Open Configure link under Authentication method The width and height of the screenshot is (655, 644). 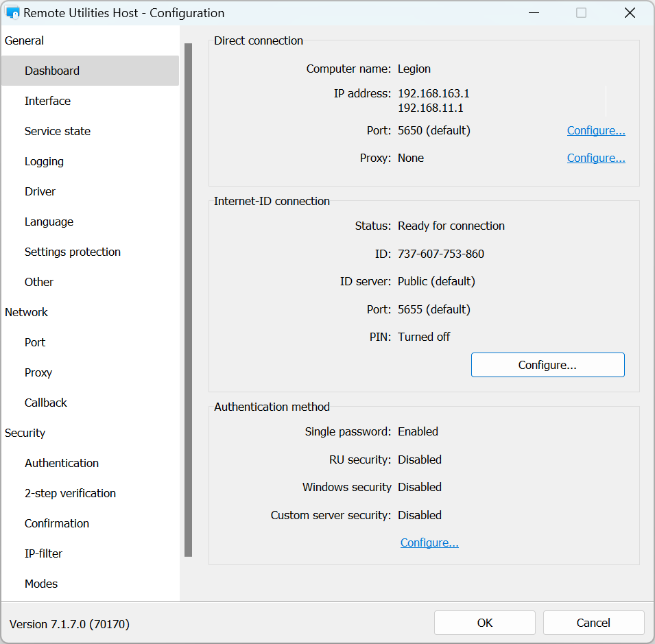coord(429,542)
